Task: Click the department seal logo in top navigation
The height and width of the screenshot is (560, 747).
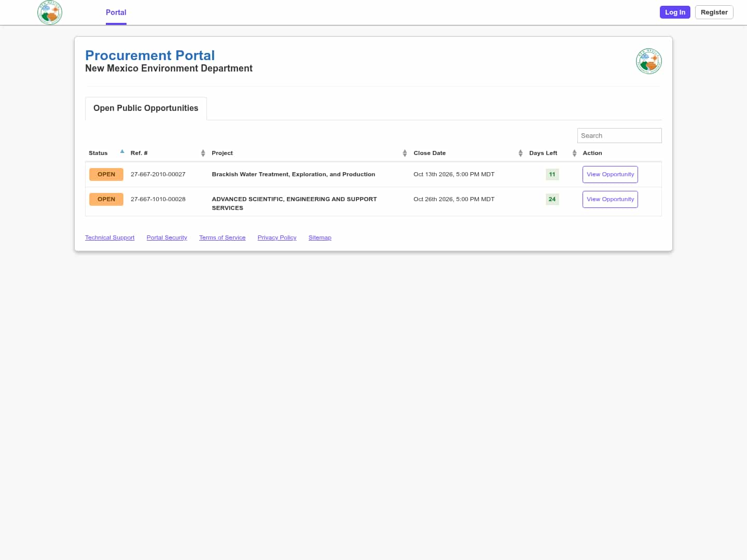Action: (50, 12)
